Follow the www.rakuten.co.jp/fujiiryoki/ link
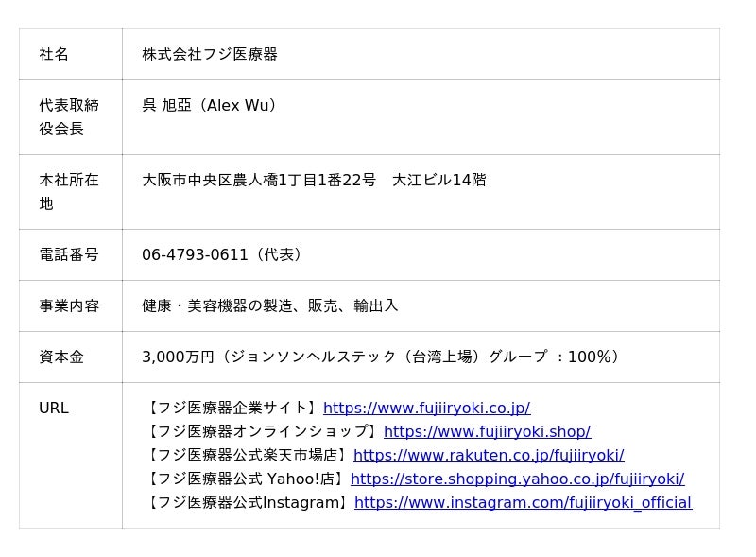756x557 pixels. pyautogui.click(x=488, y=456)
